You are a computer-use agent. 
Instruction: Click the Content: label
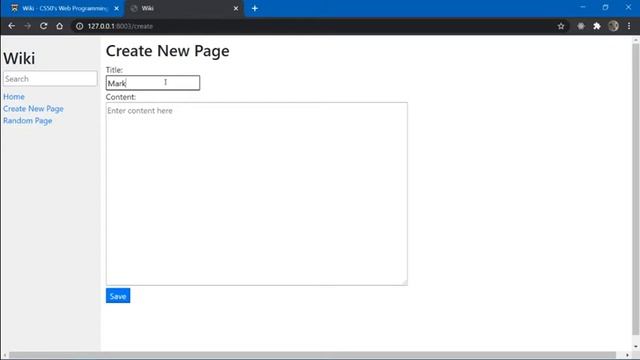pyautogui.click(x=121, y=97)
